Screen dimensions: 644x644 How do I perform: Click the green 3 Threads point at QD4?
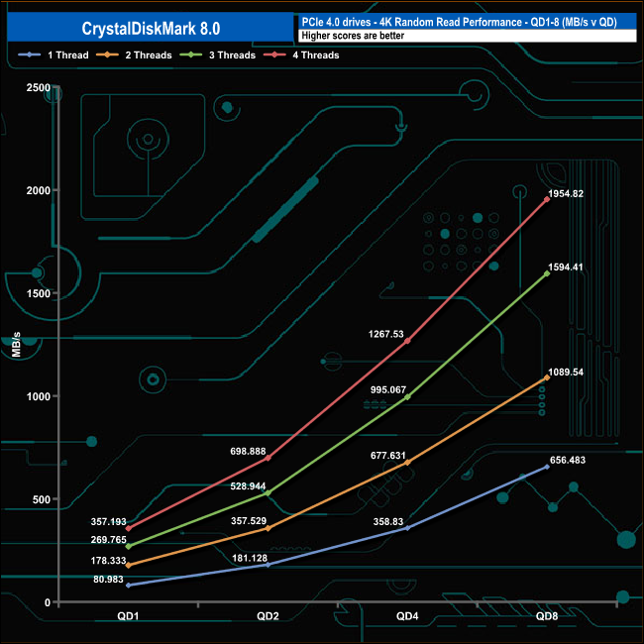[407, 397]
